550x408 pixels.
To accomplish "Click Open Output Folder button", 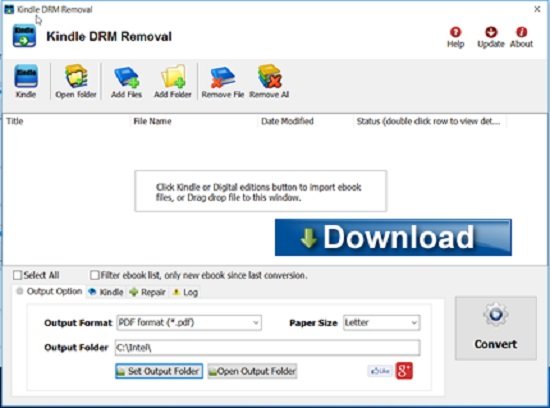I will 252,371.
